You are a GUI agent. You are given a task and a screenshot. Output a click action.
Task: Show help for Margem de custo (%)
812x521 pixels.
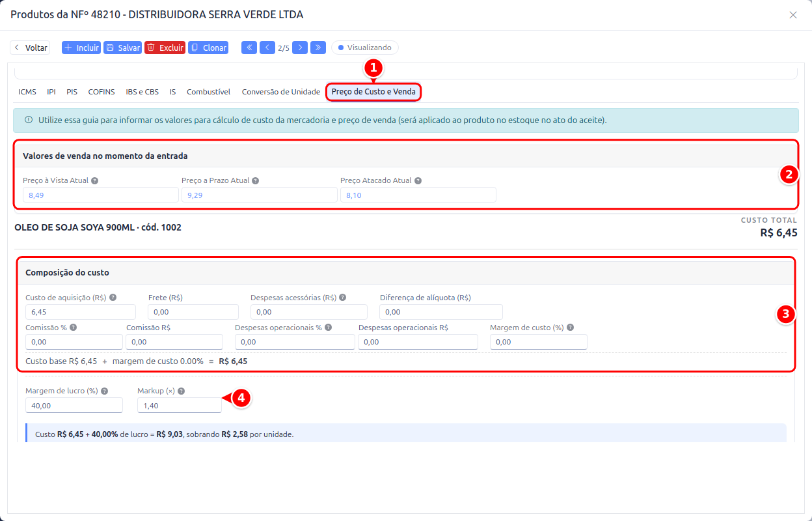pyautogui.click(x=570, y=328)
